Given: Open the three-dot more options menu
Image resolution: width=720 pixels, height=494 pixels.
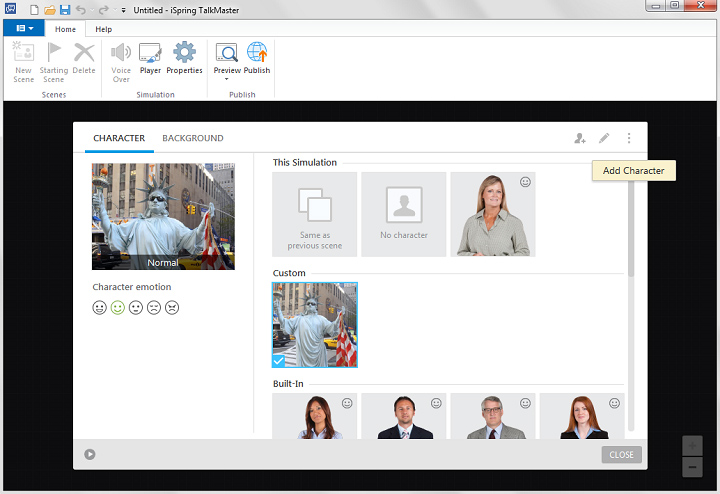Looking at the screenshot, I should point(629,138).
